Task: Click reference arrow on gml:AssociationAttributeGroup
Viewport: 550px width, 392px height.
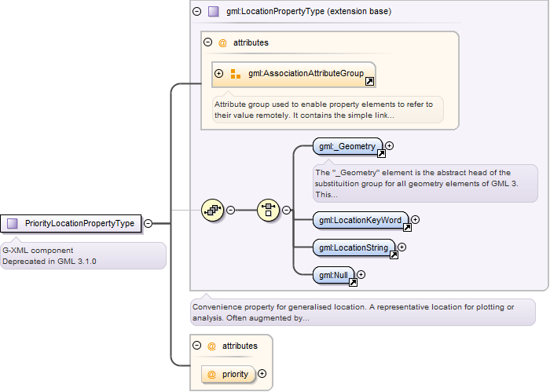Action: (370, 82)
